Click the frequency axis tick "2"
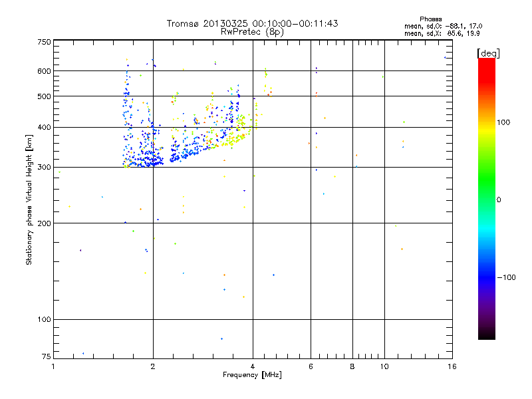 point(153,366)
